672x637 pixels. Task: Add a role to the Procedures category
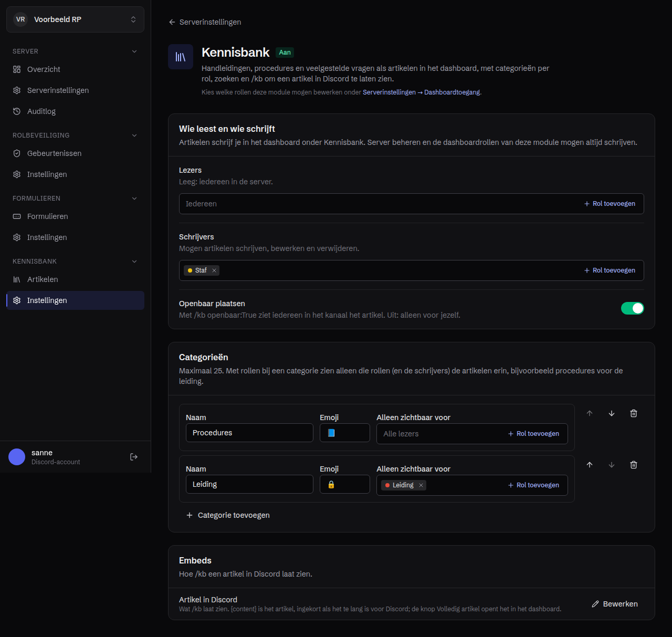pos(533,434)
